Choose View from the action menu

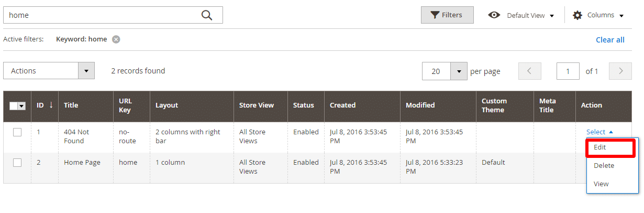pos(601,184)
